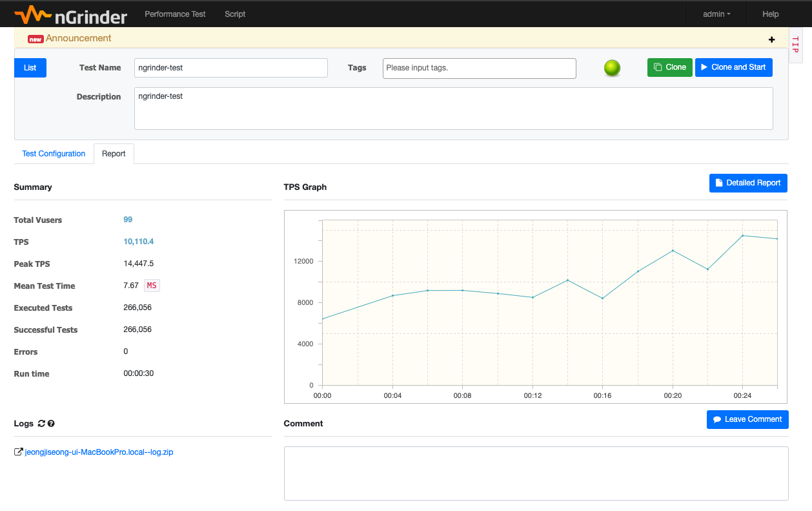
Task: Focus the Test Name input field
Action: [x=231, y=68]
